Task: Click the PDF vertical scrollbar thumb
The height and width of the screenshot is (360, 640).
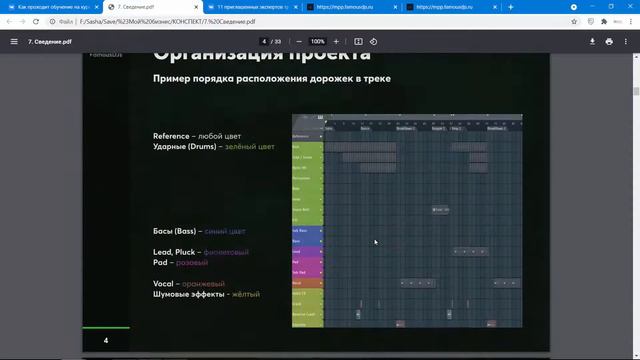Action: pyautogui.click(x=636, y=91)
